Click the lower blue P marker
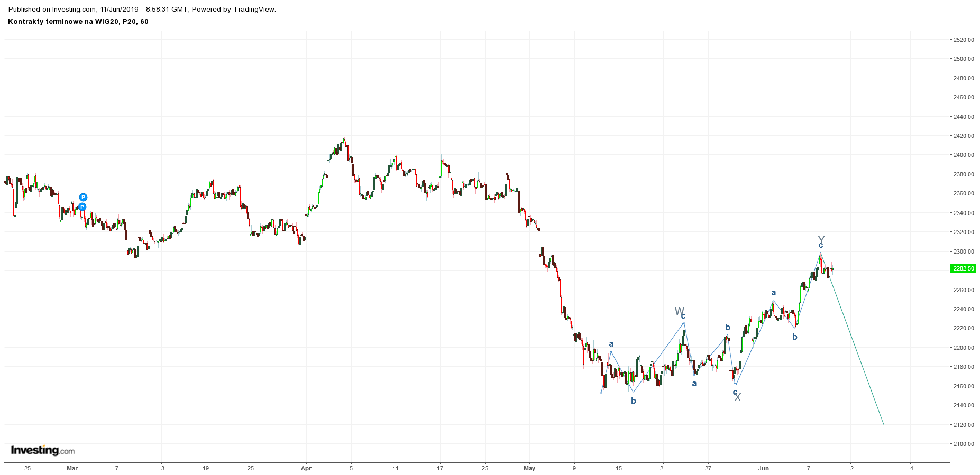 [x=82, y=207]
